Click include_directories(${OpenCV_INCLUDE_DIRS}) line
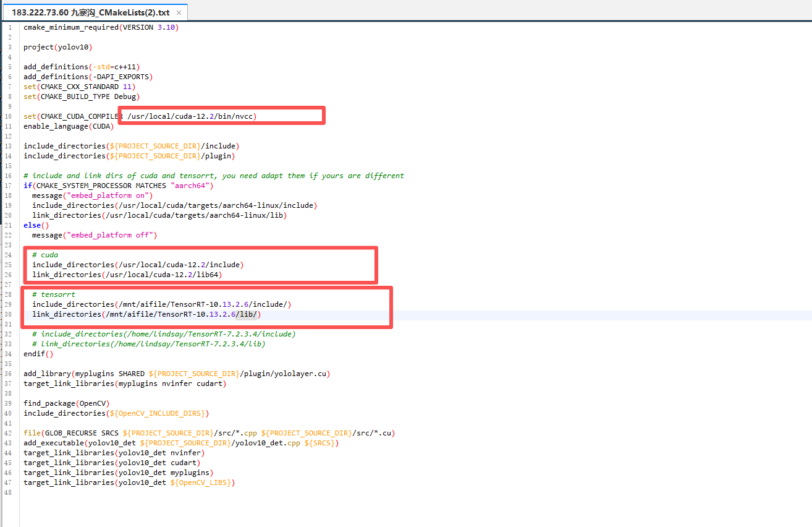This screenshot has height=527, width=812. pos(116,413)
